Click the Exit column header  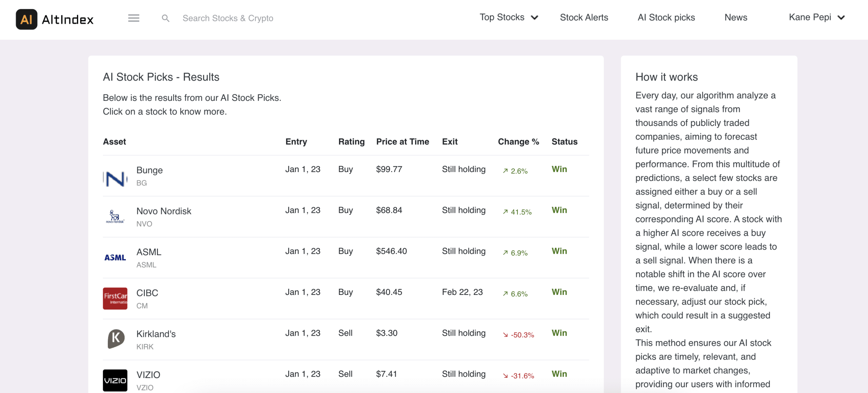[x=450, y=142]
